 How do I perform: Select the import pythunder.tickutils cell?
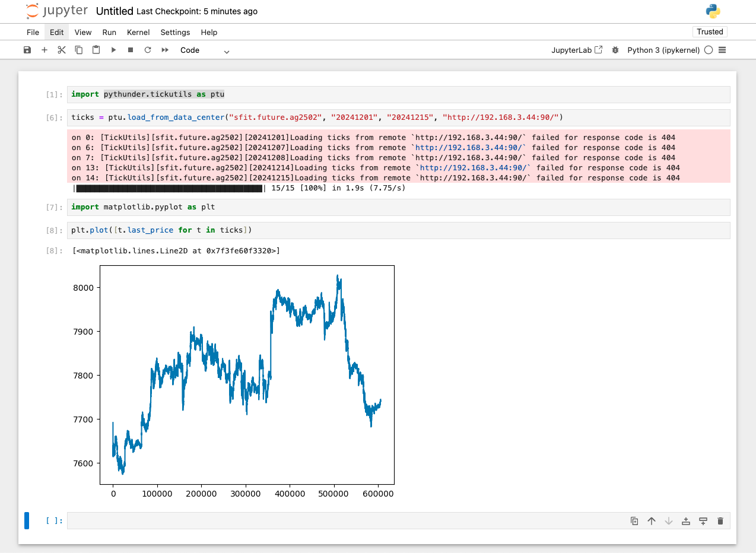click(x=398, y=94)
